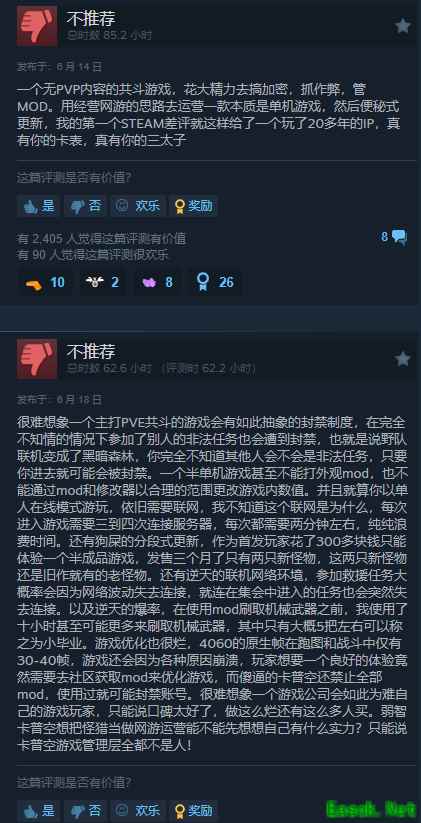
Task: Click the purple award showing 8
Action: point(157,282)
